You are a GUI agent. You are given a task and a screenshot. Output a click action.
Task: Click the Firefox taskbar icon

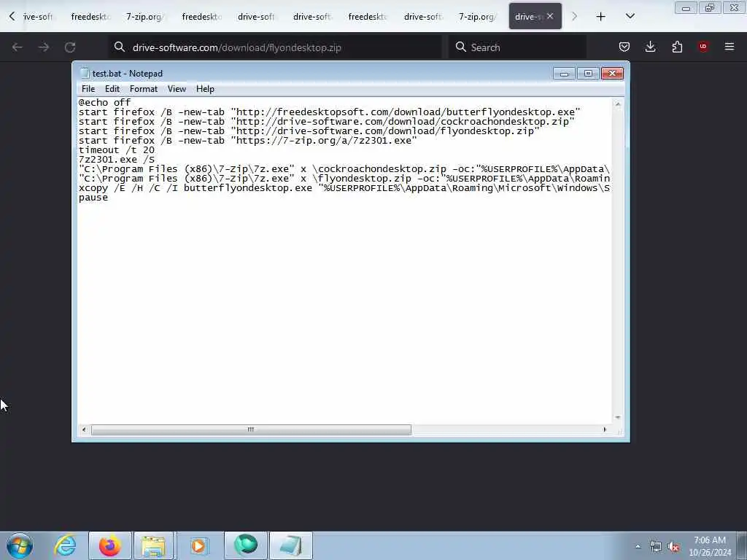click(x=109, y=545)
